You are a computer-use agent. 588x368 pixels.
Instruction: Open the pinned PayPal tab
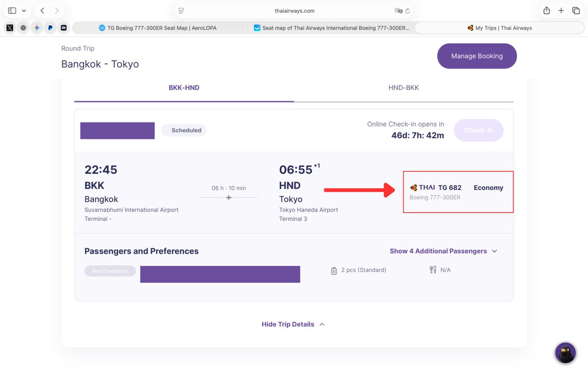[x=50, y=28]
